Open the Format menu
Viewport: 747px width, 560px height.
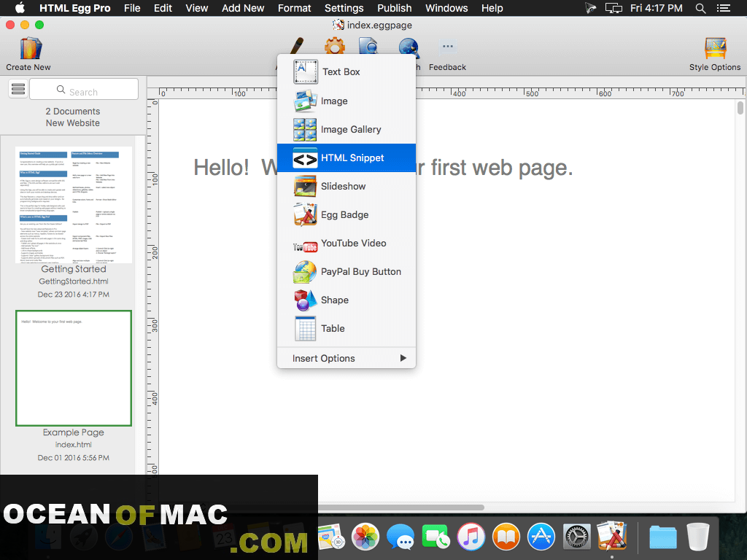pyautogui.click(x=295, y=8)
